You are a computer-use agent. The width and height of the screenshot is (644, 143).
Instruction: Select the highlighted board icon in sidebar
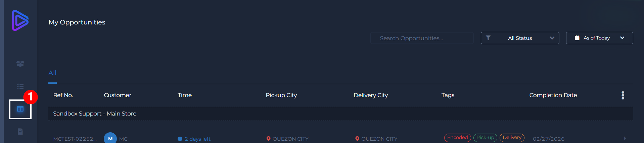(x=20, y=109)
